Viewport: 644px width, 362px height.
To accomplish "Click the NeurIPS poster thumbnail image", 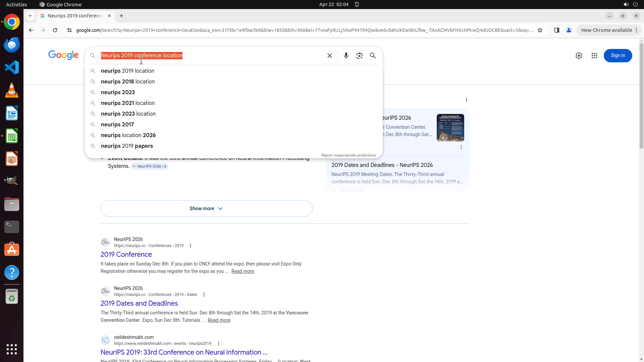I will [450, 128].
